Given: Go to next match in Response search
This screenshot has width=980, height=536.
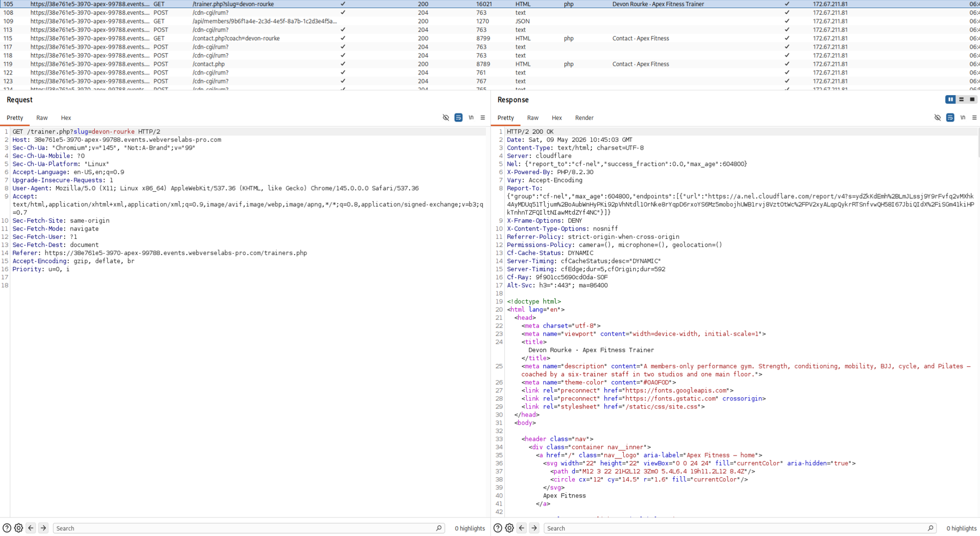Looking at the screenshot, I should click(x=534, y=528).
